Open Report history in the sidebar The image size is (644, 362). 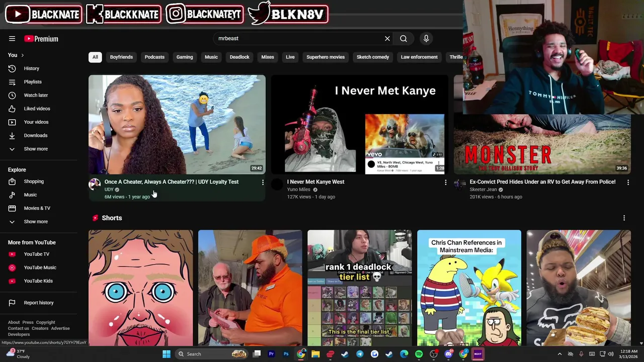(39, 303)
